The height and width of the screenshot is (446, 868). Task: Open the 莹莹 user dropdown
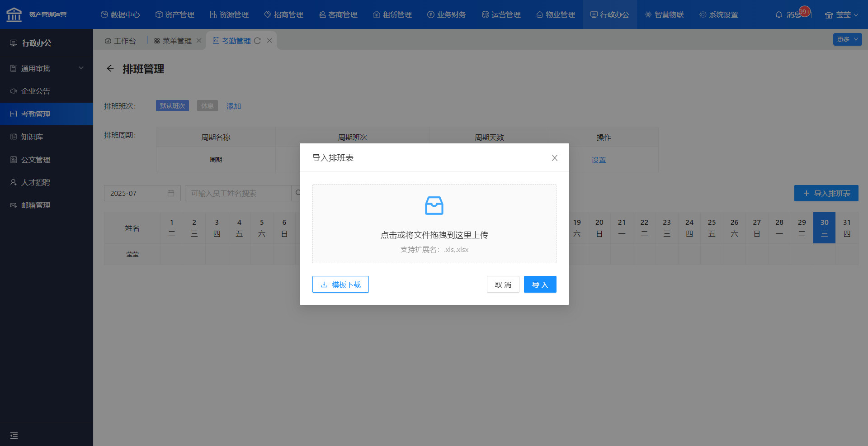pyautogui.click(x=841, y=15)
